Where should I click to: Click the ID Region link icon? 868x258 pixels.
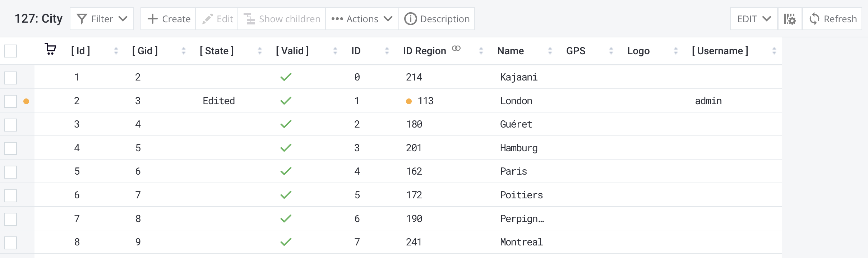(x=456, y=49)
